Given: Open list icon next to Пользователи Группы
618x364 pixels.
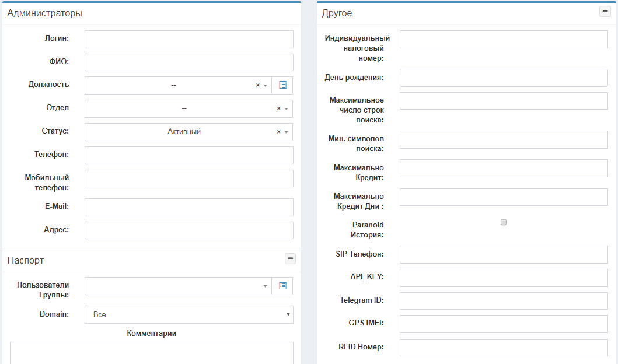Looking at the screenshot, I should 282,286.
